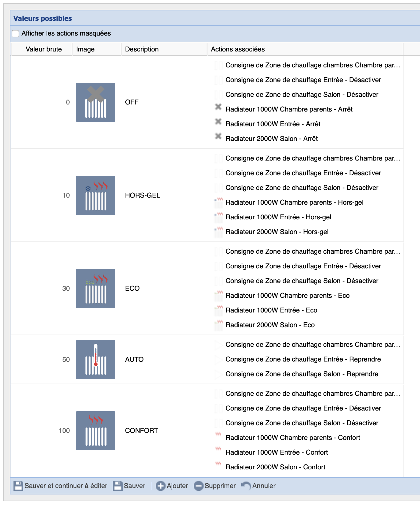Select the ECO description cell

pyautogui.click(x=164, y=289)
